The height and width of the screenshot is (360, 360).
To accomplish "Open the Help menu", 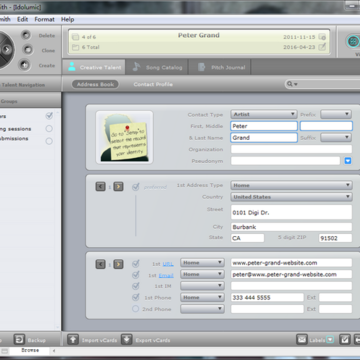I will point(67,19).
